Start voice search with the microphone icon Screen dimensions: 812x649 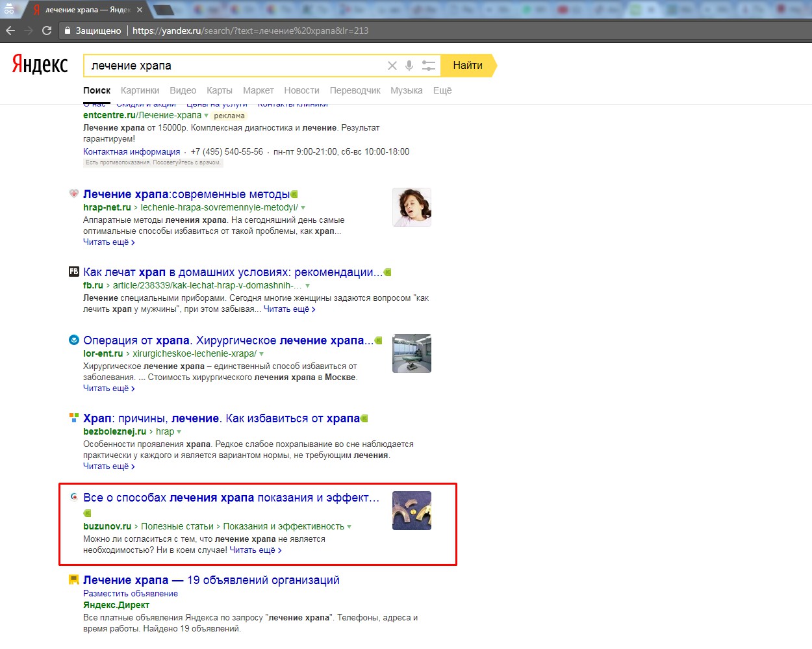[409, 66]
